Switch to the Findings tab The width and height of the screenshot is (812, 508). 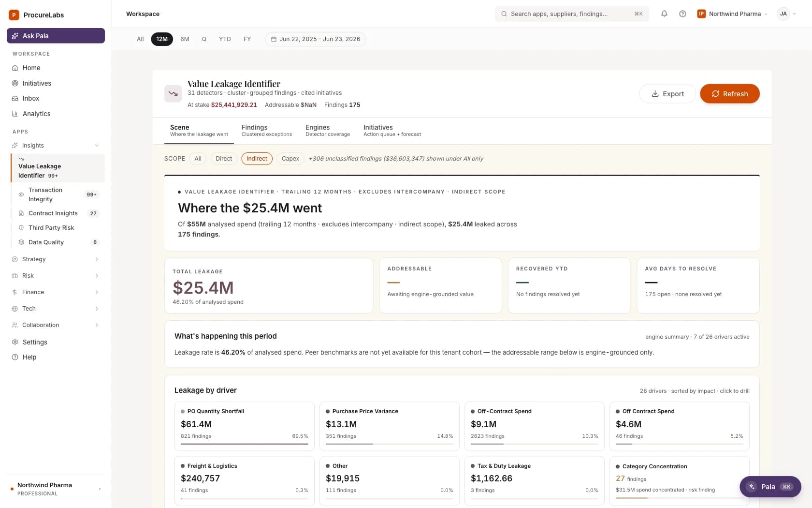coord(266,131)
